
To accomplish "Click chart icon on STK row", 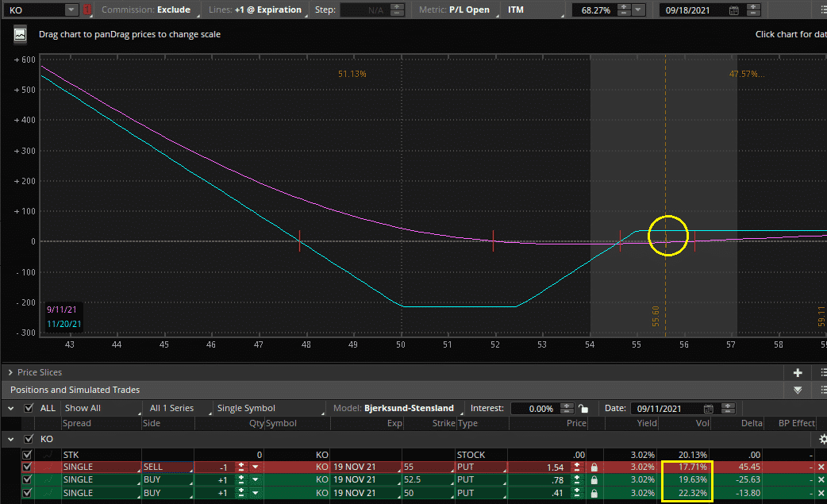I will coord(48,455).
